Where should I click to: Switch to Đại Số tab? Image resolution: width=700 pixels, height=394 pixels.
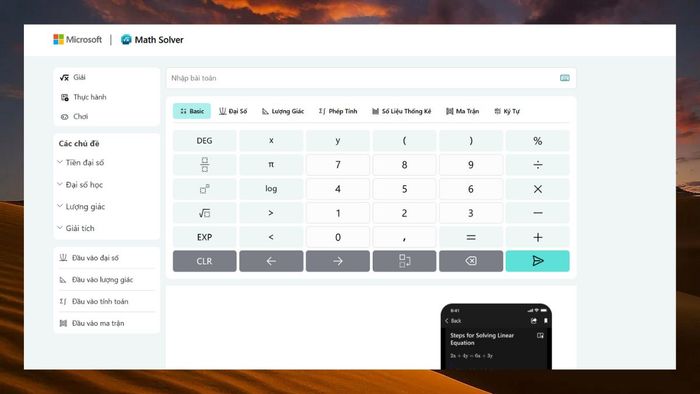tap(233, 111)
